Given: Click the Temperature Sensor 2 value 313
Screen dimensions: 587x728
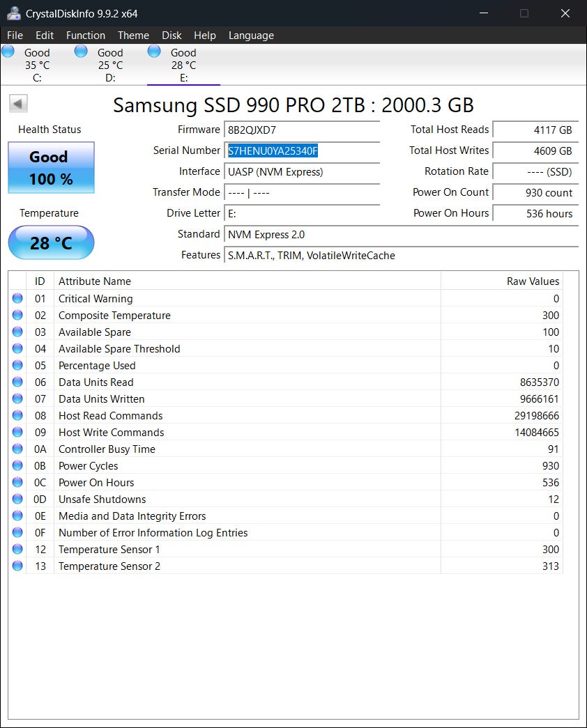Looking at the screenshot, I should 551,566.
